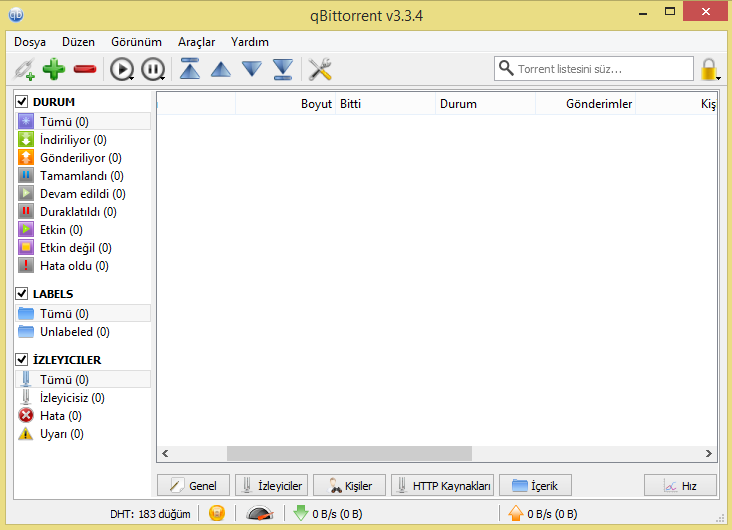Click the horizontal scrollbar thumb
This screenshot has height=530, width=732.
coord(349,453)
